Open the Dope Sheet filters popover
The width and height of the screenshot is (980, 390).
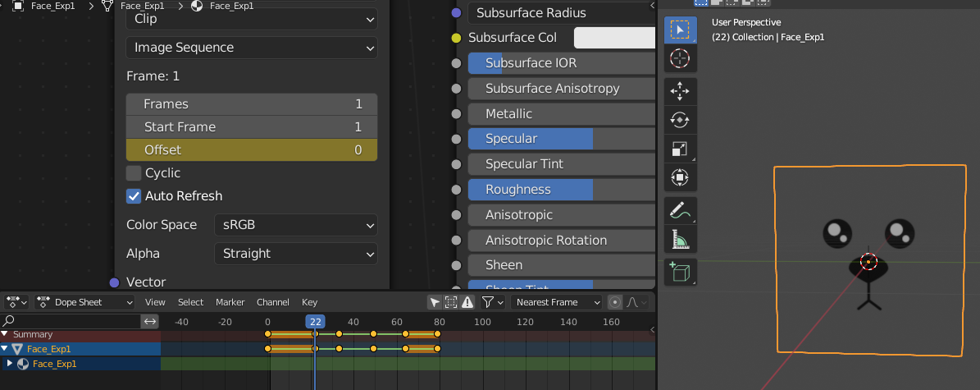coord(493,302)
